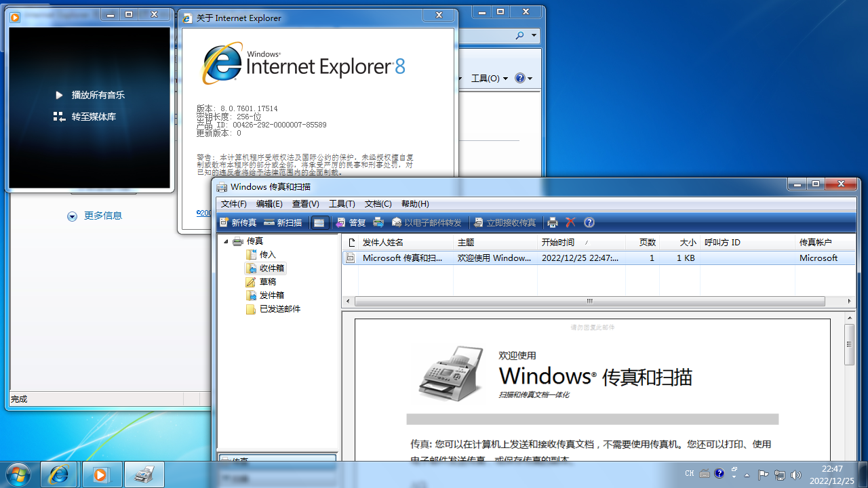Select the 发件箱 folder in the tree
This screenshot has height=488, width=868.
point(272,296)
